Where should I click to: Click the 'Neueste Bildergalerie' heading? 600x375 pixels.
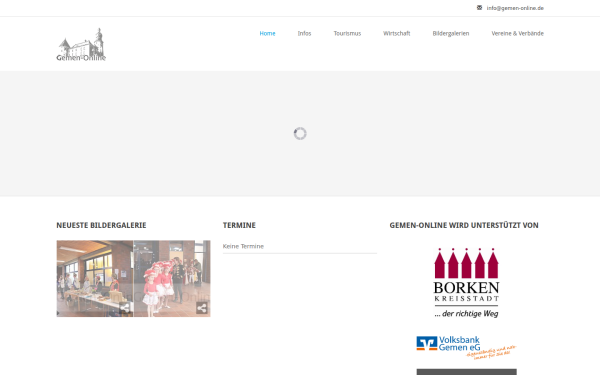(x=101, y=225)
